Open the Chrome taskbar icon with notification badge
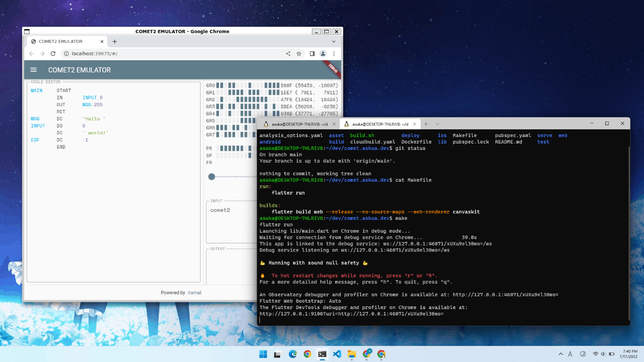The width and height of the screenshot is (644, 362). pos(367,354)
